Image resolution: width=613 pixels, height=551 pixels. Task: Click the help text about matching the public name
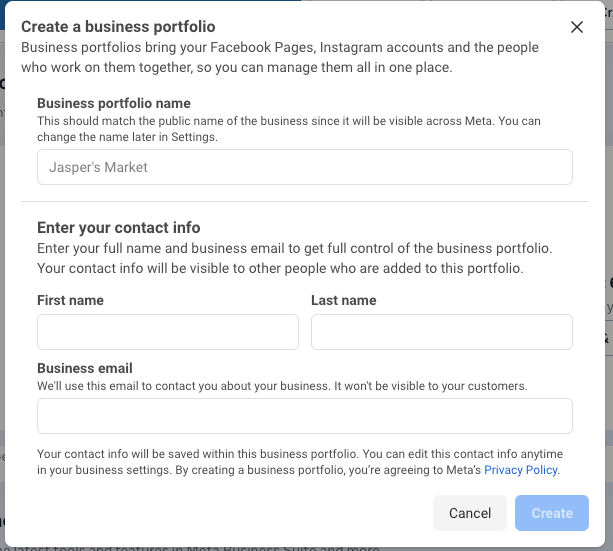pos(289,128)
